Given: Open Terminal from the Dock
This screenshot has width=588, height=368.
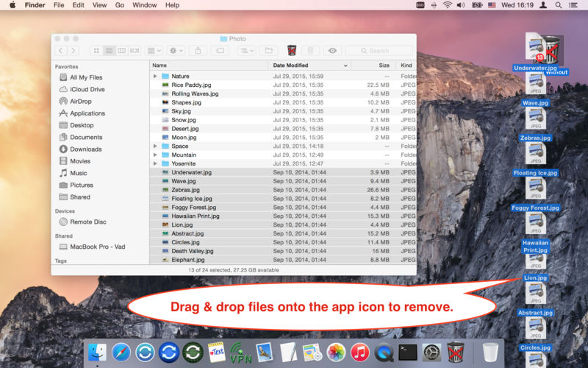Looking at the screenshot, I should point(408,353).
